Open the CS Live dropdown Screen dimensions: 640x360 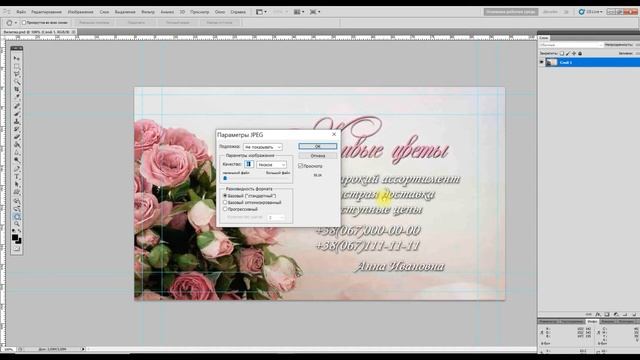pos(591,12)
